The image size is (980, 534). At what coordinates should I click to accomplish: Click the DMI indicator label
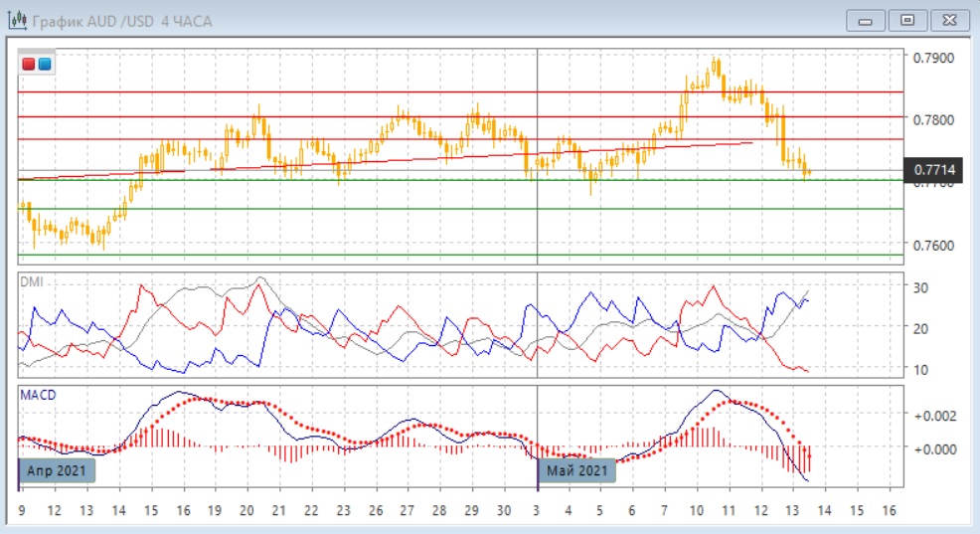click(33, 281)
